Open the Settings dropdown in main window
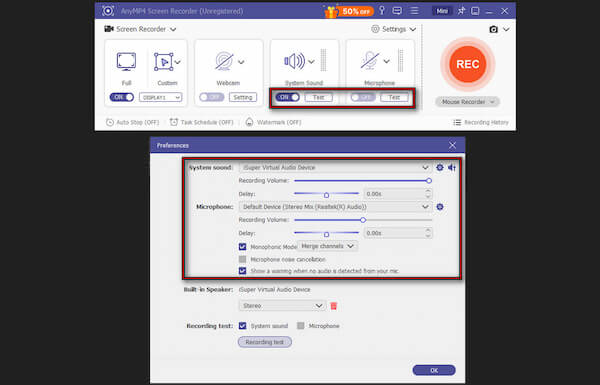The width and height of the screenshot is (600, 385). [394, 29]
